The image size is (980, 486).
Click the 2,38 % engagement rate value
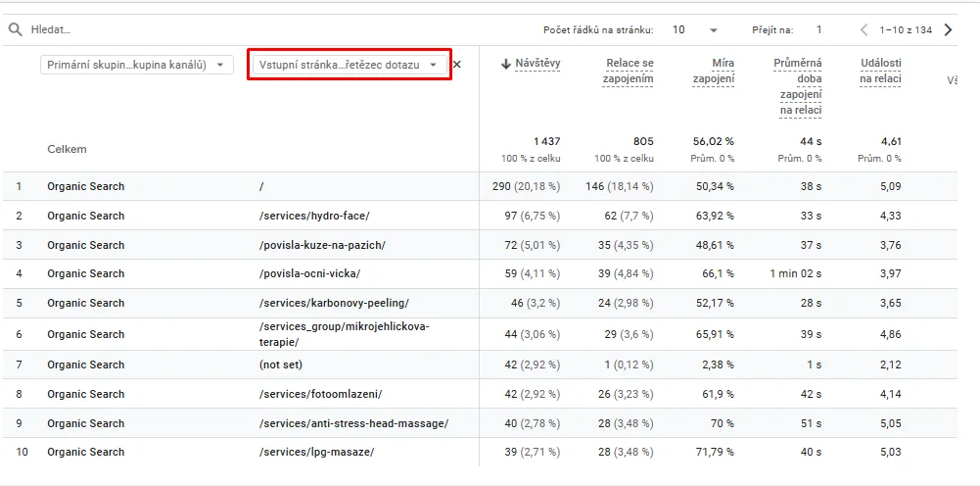(717, 364)
